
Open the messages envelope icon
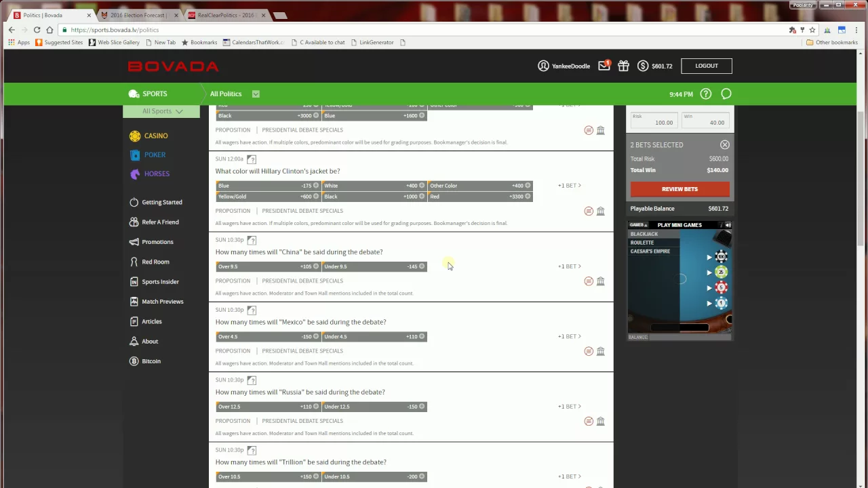click(x=604, y=66)
